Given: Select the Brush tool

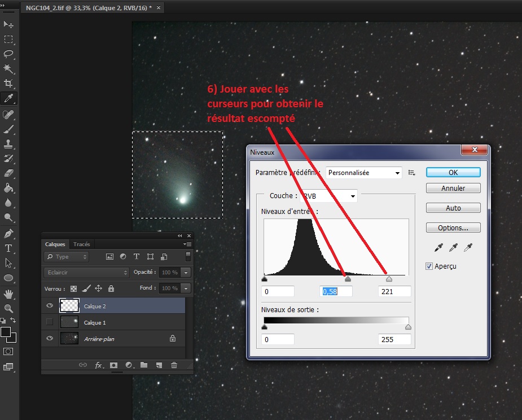Looking at the screenshot, I should (x=8, y=129).
